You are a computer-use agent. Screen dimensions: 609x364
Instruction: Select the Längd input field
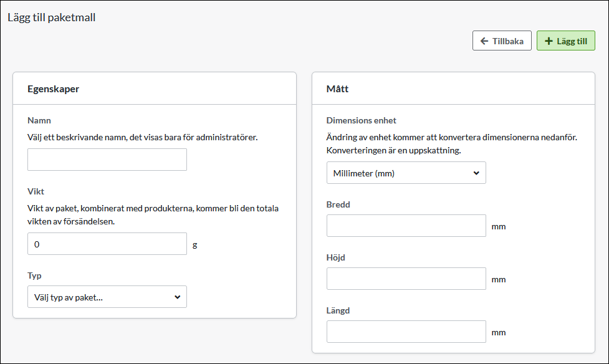click(406, 332)
